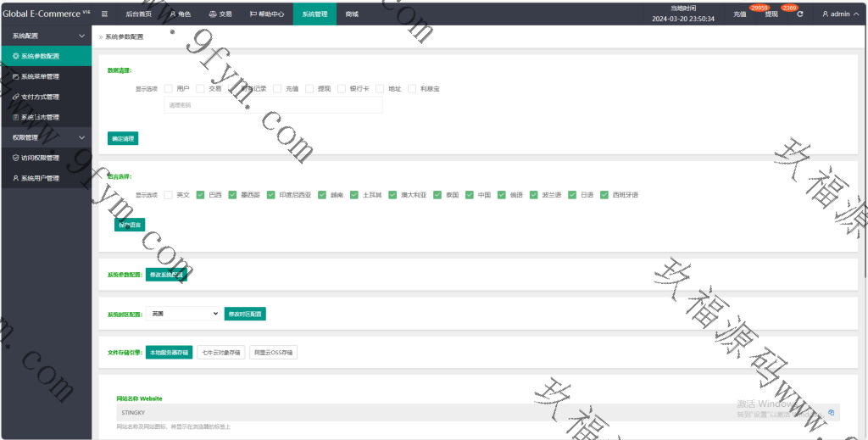
Task: Open 系统日志管理 in the sidebar
Action: tap(40, 117)
